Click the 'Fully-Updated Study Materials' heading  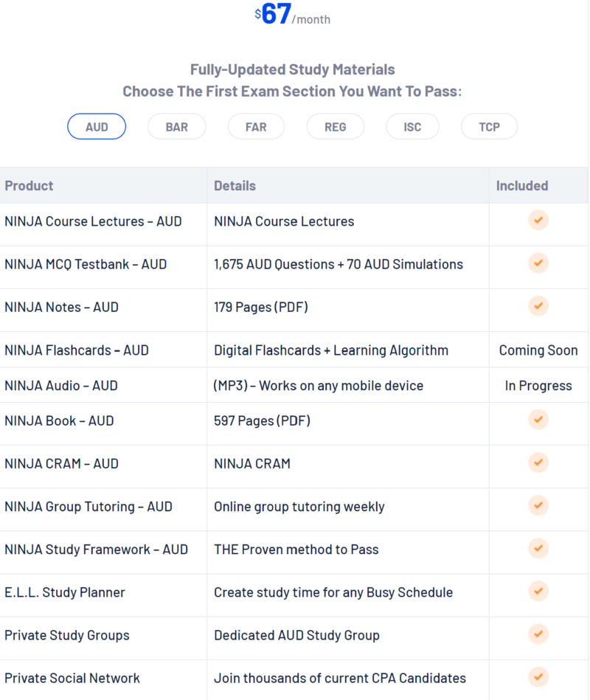293,69
